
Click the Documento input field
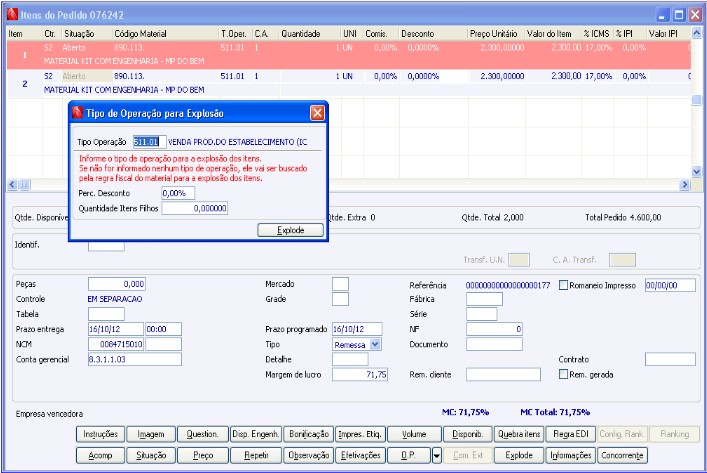tap(494, 344)
